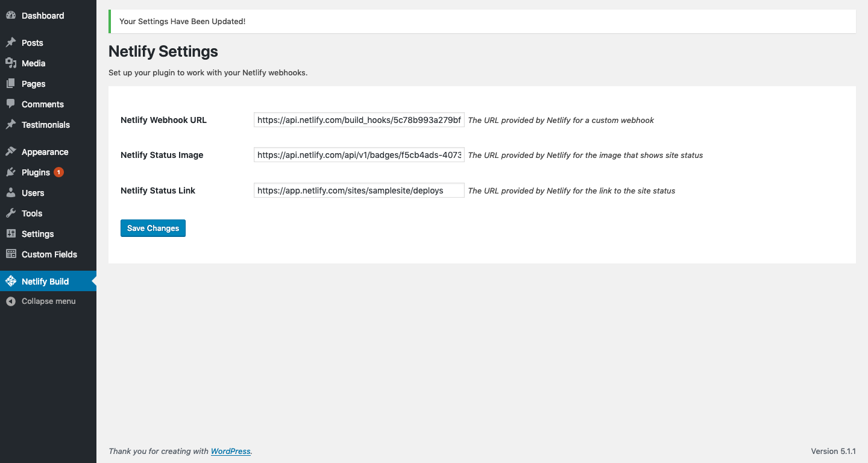Click the Custom Fields grid icon
This screenshot has height=463, width=868.
pos(11,254)
